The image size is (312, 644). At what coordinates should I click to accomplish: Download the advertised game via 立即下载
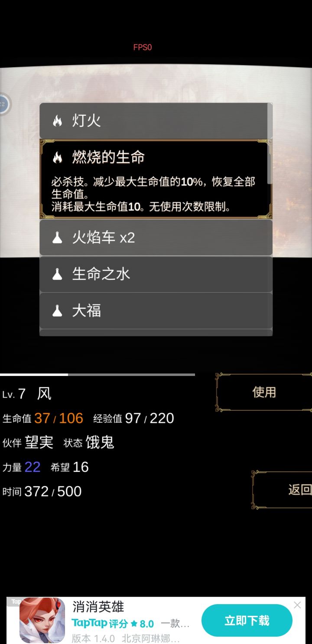[x=247, y=621]
